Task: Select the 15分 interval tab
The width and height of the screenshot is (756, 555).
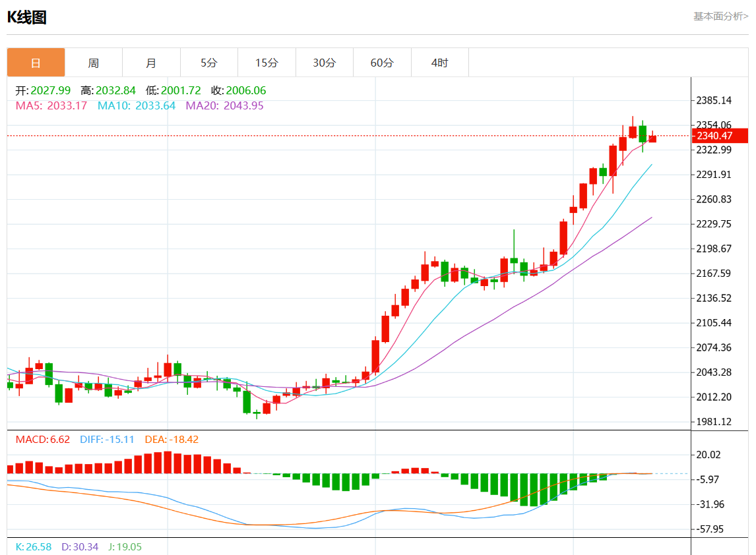Action: [267, 63]
